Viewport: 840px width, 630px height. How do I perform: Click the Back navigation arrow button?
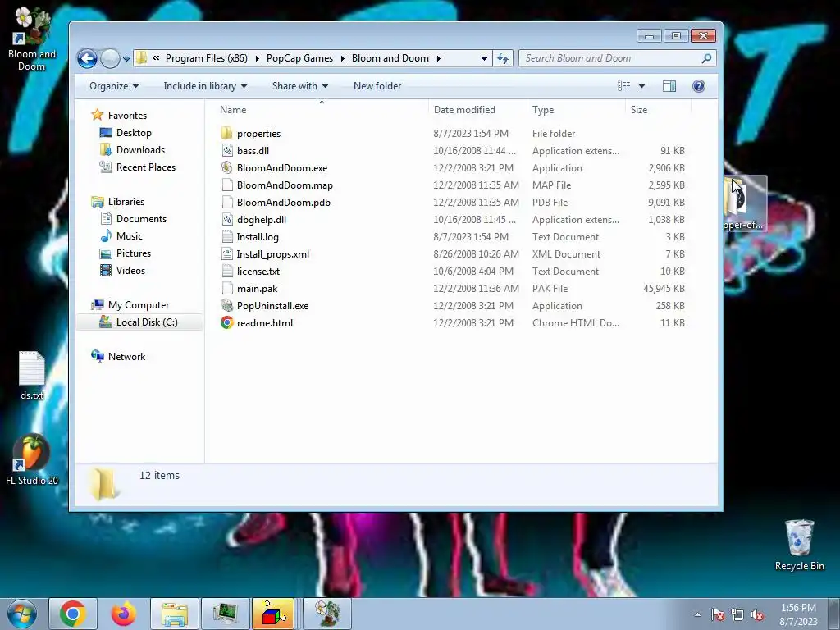(87, 58)
